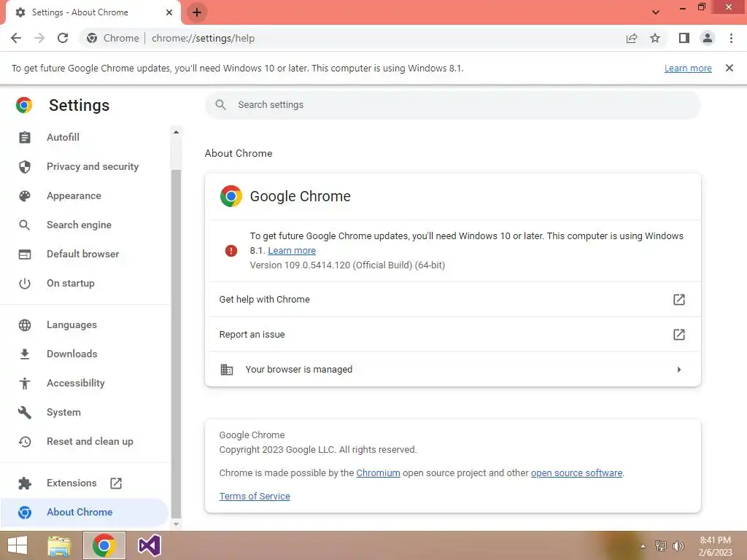The height and width of the screenshot is (560, 747).
Task: Open Your browser is managed row
Action: [x=452, y=370]
